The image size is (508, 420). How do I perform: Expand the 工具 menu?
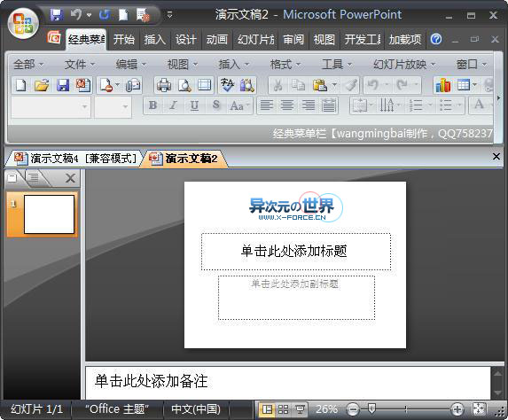(337, 65)
